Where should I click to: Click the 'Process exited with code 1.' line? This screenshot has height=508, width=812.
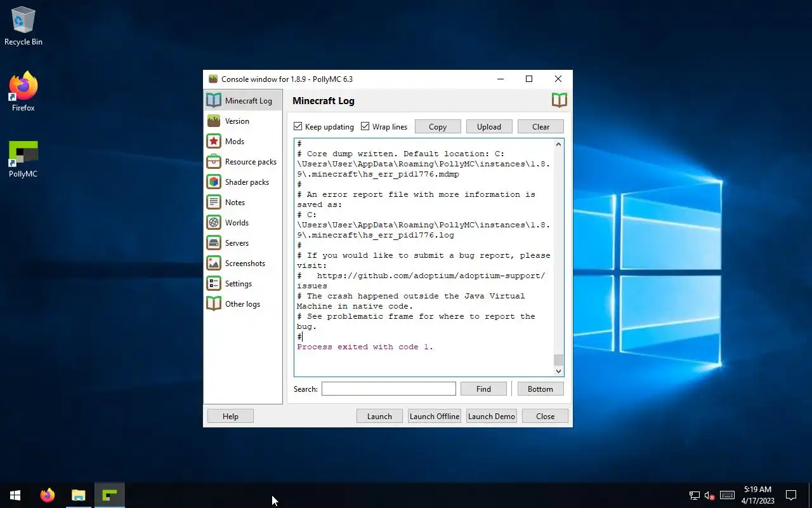click(x=365, y=347)
